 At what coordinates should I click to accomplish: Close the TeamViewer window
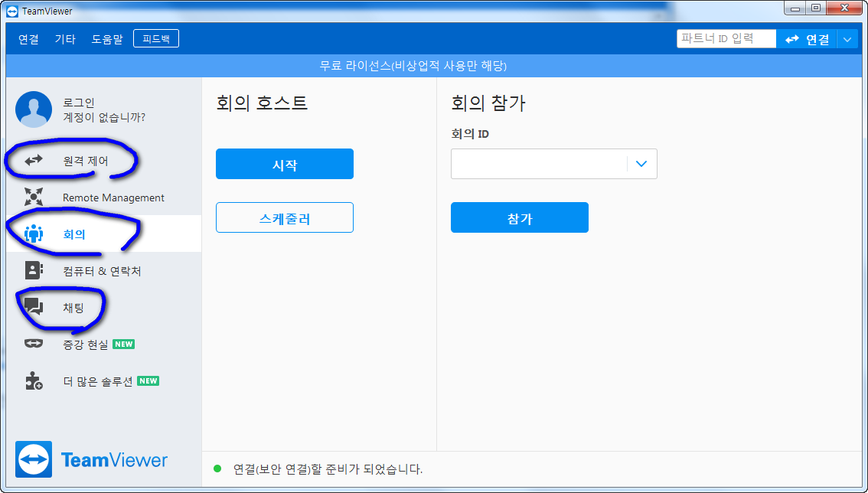[x=845, y=8]
